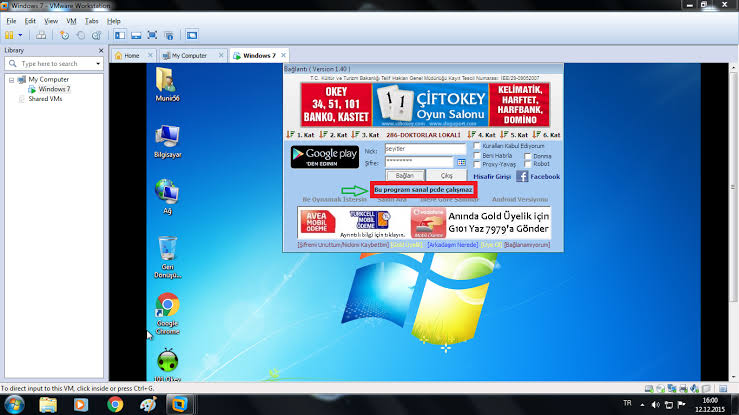Collapse the My Computer tree node
This screenshot has width=739, height=415.
(x=11, y=80)
